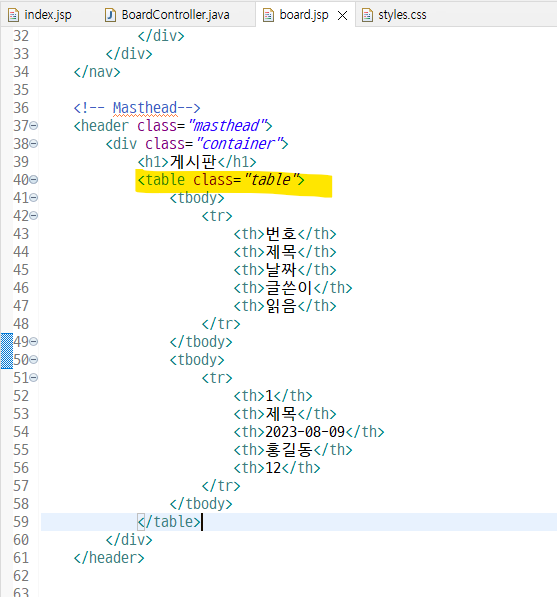Click the 제목 text on line 53
This screenshot has height=597, width=557.
(x=281, y=414)
